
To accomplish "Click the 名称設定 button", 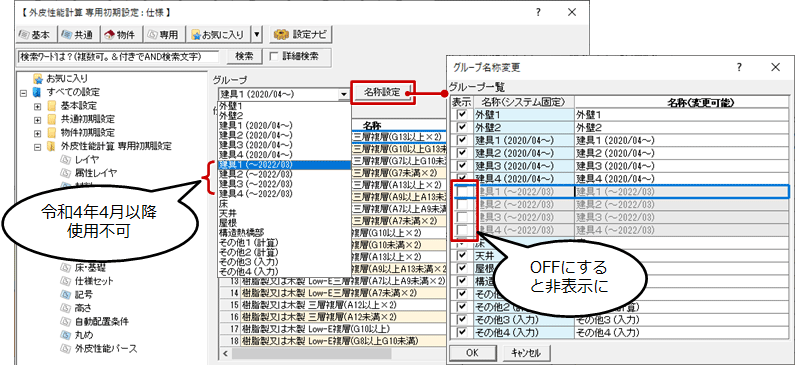I will (x=383, y=93).
